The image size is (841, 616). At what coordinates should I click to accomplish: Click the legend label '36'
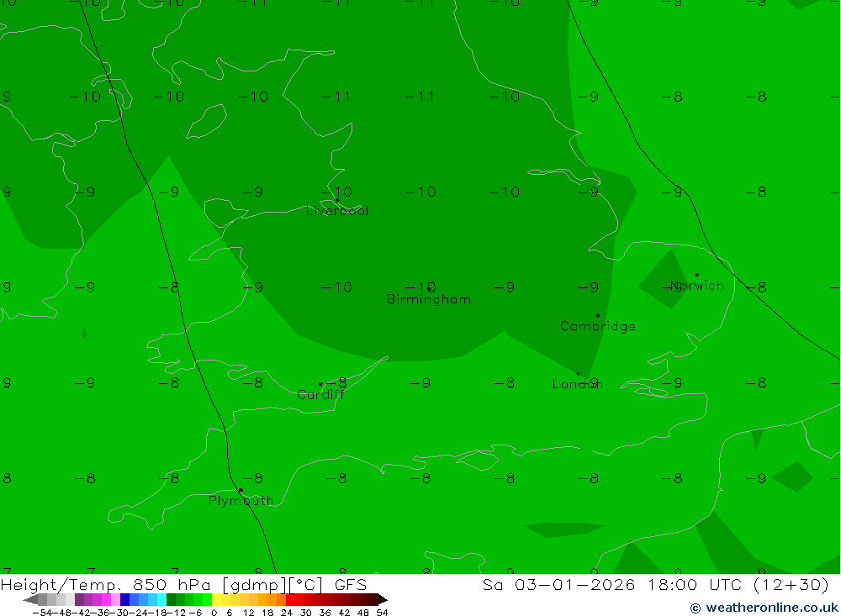tap(325, 613)
